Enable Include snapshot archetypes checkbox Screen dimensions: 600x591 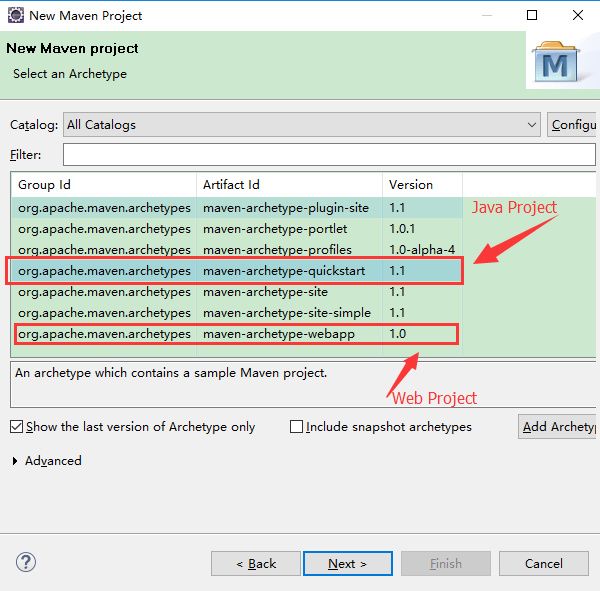296,426
